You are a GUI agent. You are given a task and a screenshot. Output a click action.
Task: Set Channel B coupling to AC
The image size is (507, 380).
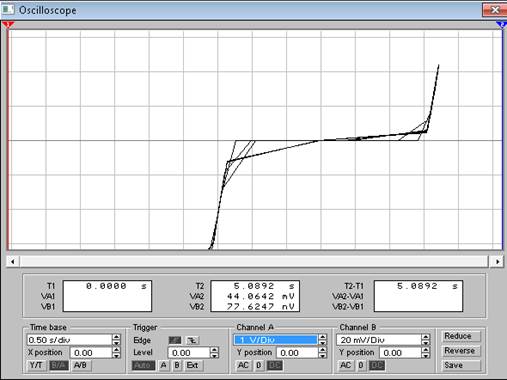[x=346, y=365]
